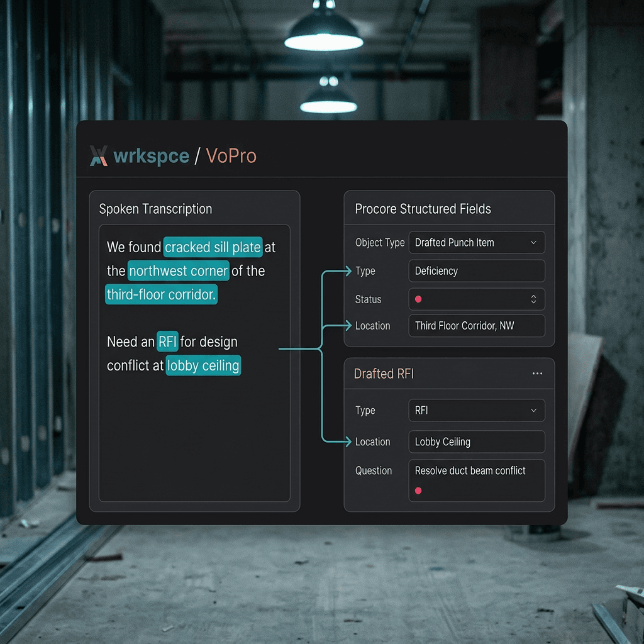This screenshot has height=644, width=644.
Task: Click the Third Floor Corridor, NW location field
Action: (477, 326)
